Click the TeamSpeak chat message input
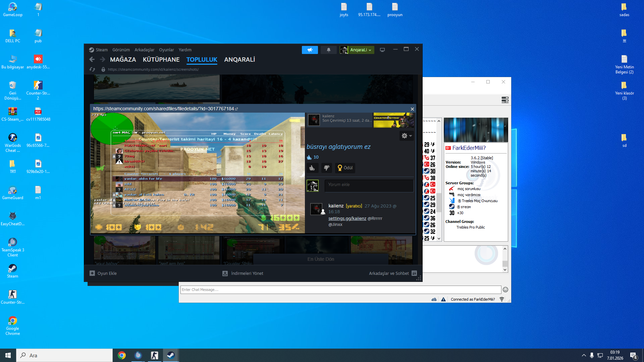This screenshot has height=362, width=644. (x=341, y=290)
